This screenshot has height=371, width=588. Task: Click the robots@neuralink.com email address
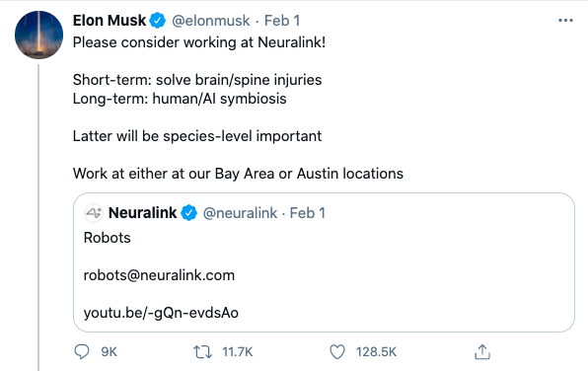159,275
